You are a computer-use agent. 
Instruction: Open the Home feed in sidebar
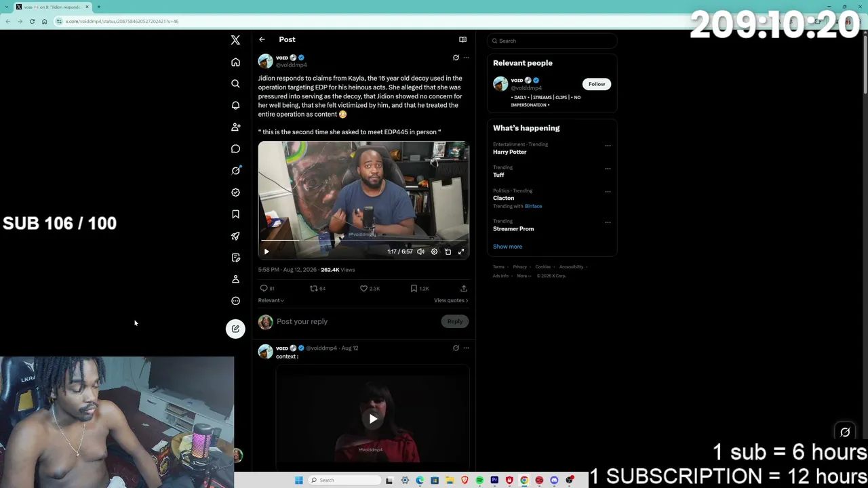click(235, 62)
